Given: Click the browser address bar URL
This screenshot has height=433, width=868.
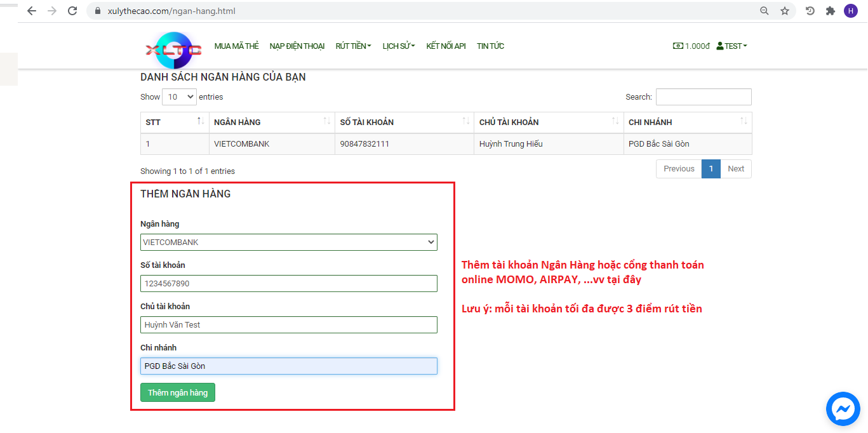Looking at the screenshot, I should [x=171, y=11].
